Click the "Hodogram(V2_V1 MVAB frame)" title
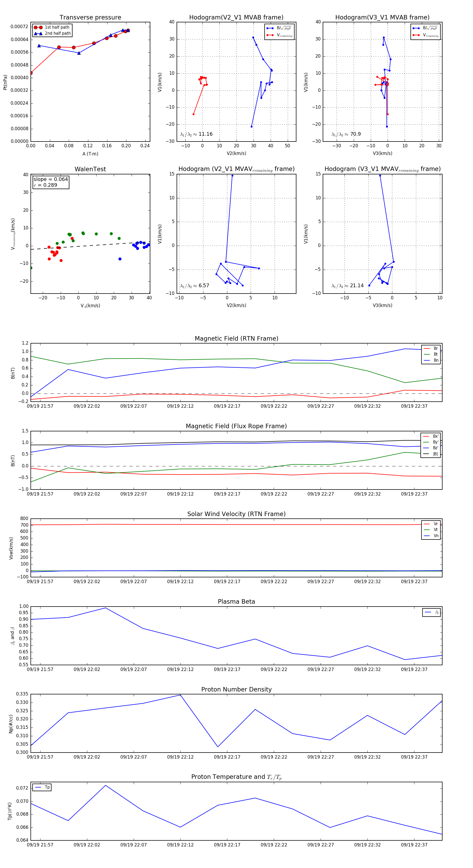Image resolution: width=473 pixels, height=868 pixels. coord(236,18)
